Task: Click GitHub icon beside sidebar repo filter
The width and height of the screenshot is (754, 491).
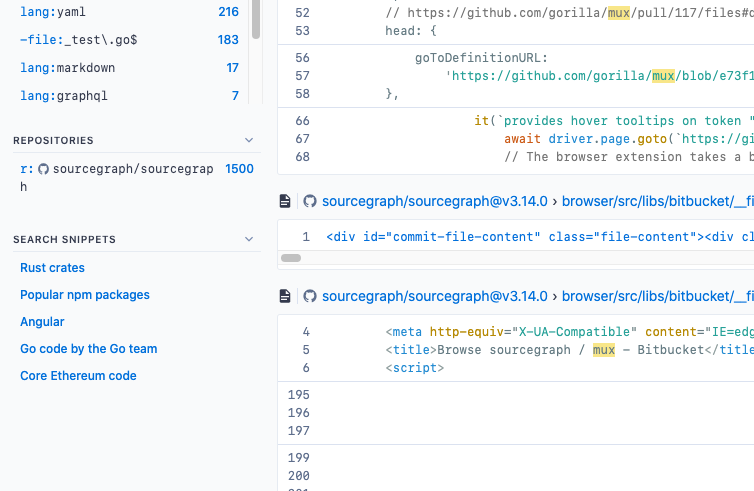Action: [43, 169]
